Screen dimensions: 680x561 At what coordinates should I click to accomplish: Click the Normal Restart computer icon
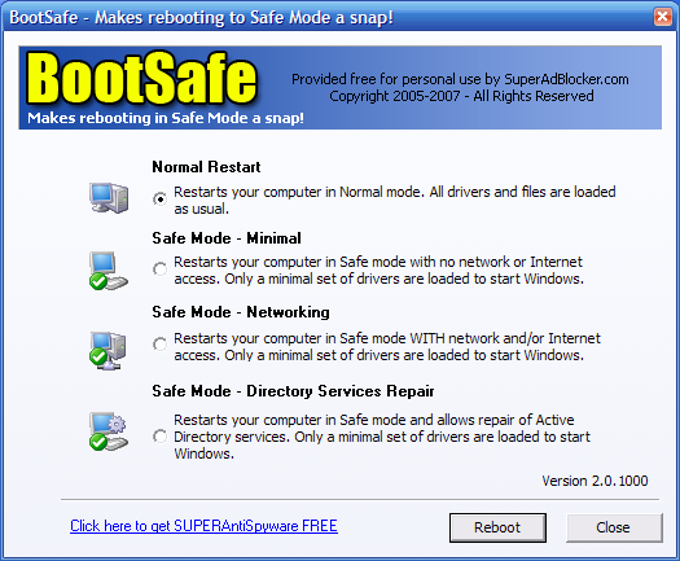(x=109, y=198)
